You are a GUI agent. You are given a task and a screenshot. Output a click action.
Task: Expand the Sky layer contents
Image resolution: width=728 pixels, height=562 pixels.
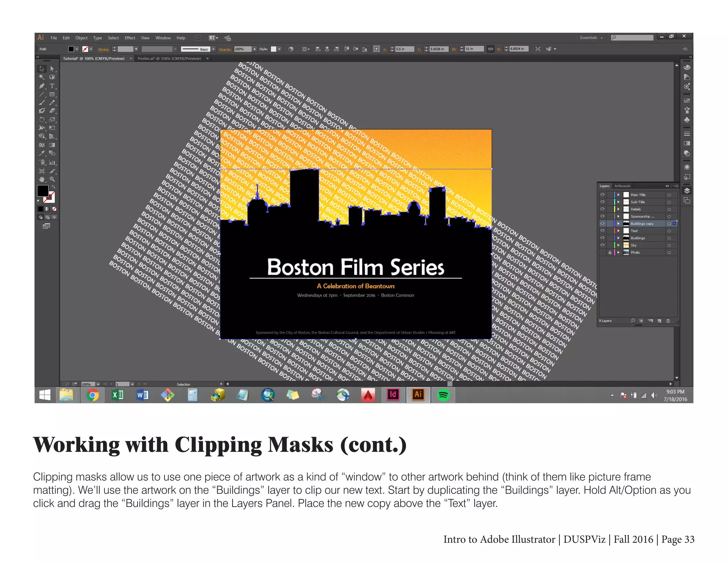pos(619,245)
